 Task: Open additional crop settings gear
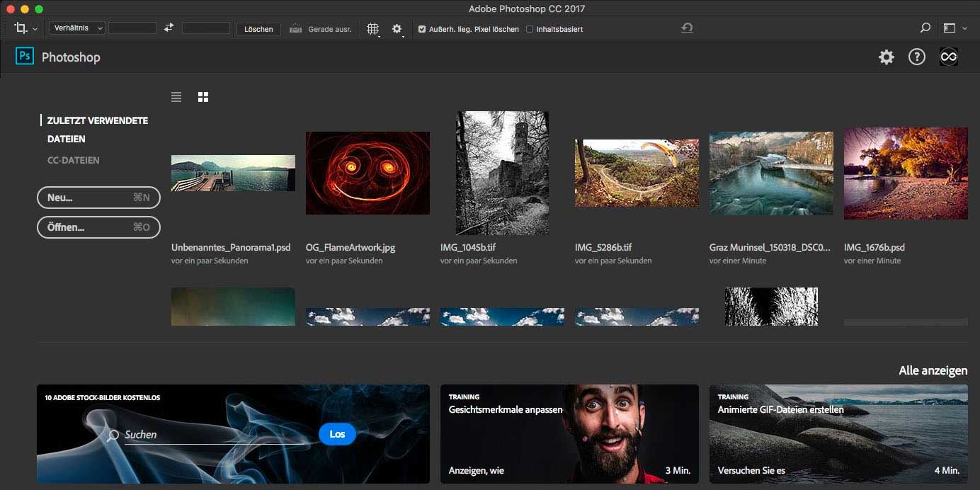397,29
